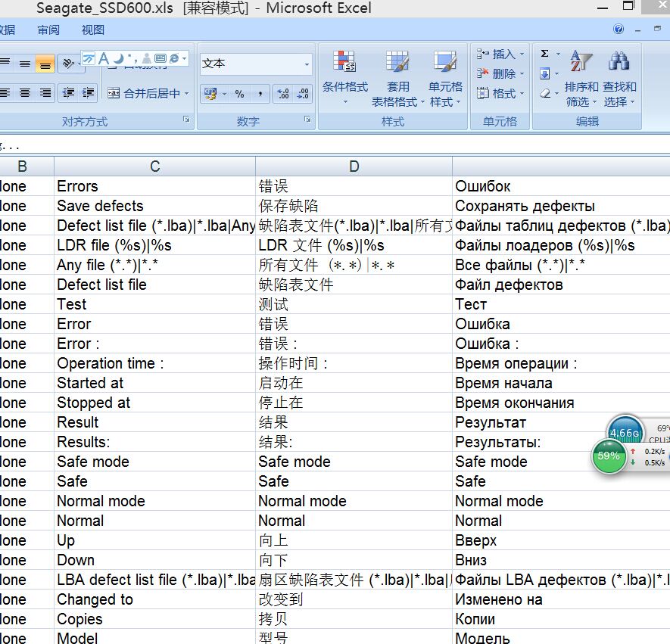Click the inner workbook restore button
Viewport: 670px width, 644px height.
click(658, 29)
